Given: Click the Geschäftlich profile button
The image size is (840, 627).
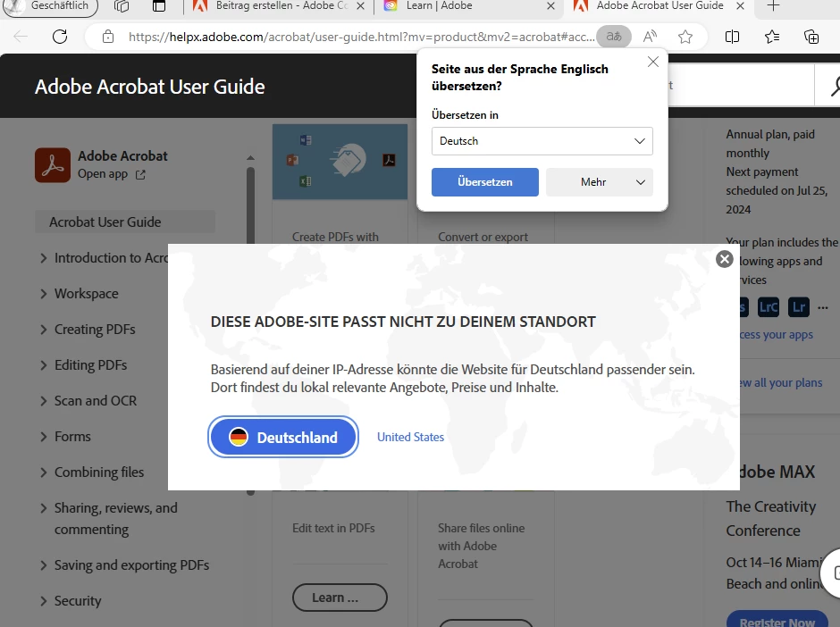Looking at the screenshot, I should 51,6.
